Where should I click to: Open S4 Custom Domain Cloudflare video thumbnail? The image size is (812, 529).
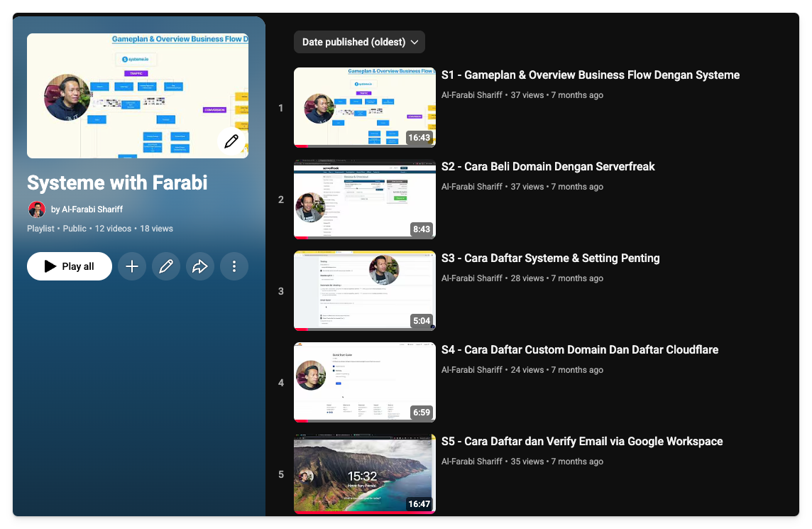(x=365, y=383)
